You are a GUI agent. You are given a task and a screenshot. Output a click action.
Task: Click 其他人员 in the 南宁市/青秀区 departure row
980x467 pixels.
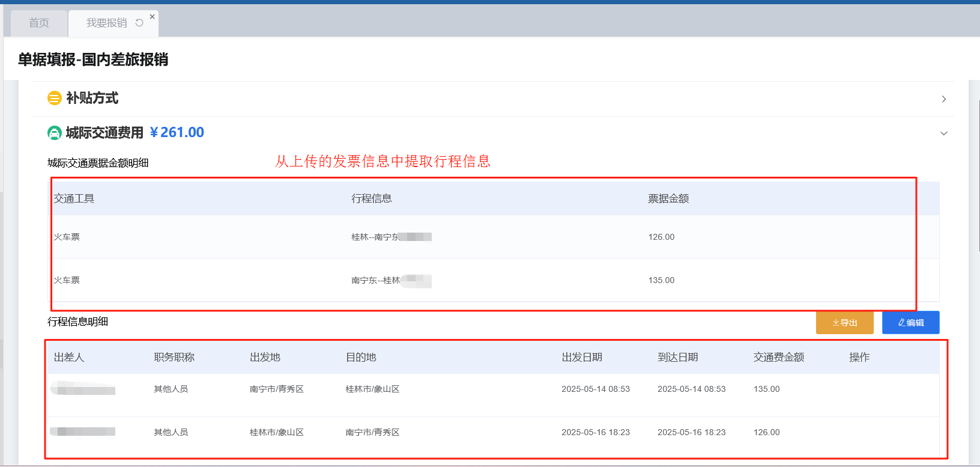point(171,389)
